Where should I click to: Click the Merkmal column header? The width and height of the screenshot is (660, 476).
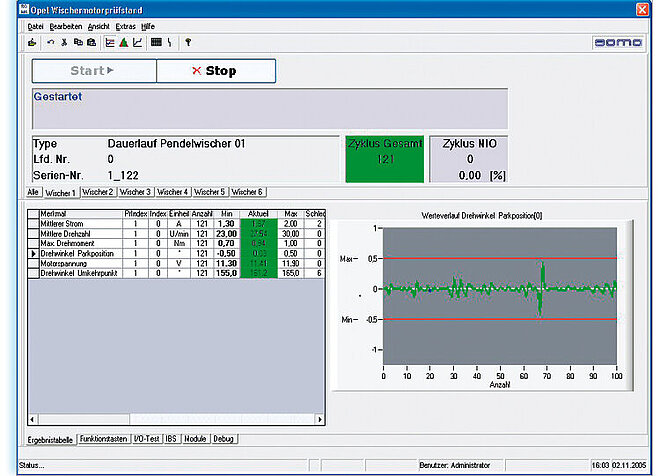point(81,214)
